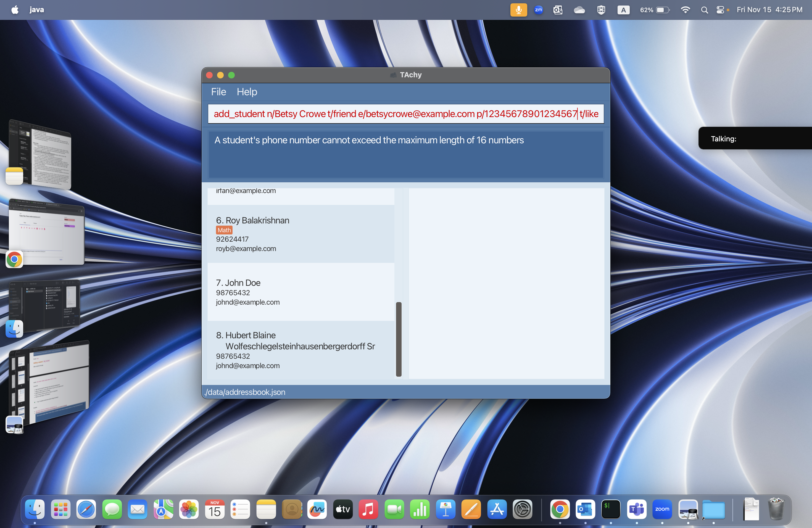This screenshot has height=528, width=812.
Task: Open FaceTime from the Dock
Action: [394, 509]
